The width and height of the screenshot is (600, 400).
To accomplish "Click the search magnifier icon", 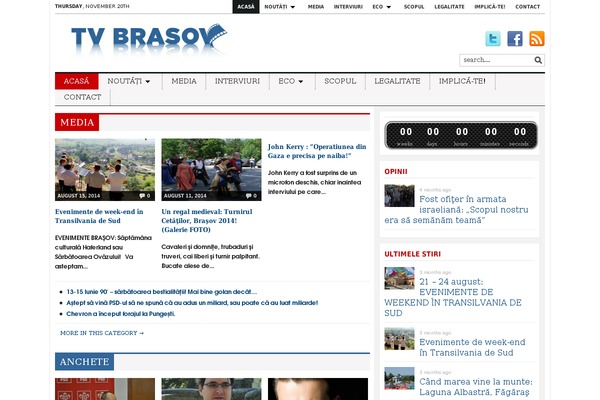I will coord(538,60).
